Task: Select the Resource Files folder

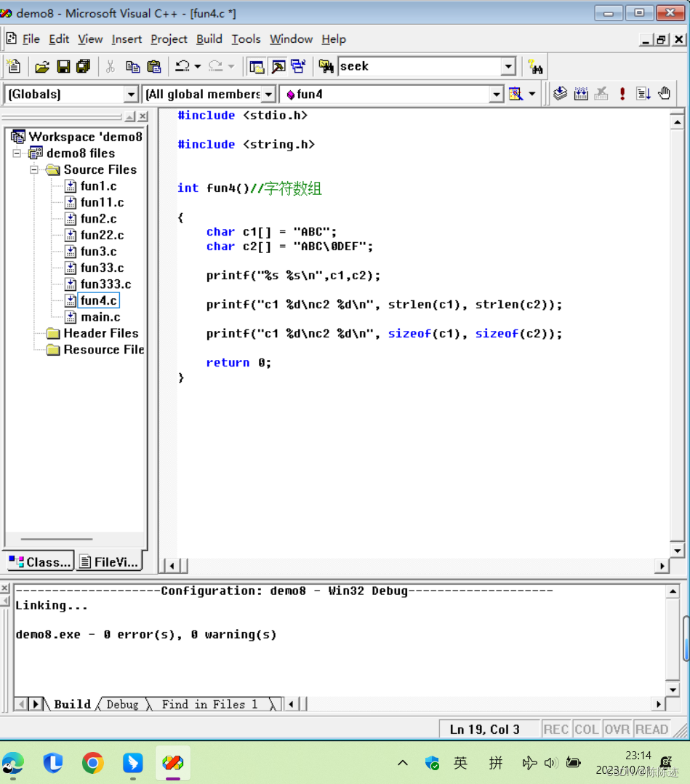Action: tap(103, 350)
